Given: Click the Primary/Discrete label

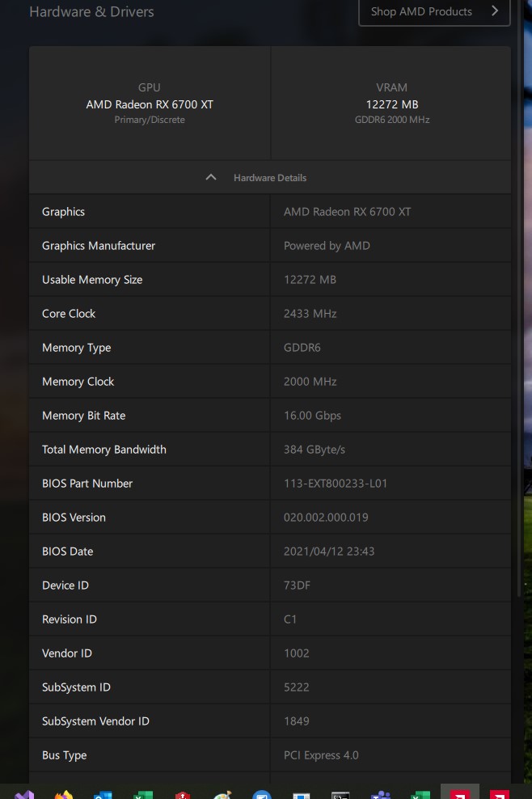Looking at the screenshot, I should pyautogui.click(x=150, y=120).
